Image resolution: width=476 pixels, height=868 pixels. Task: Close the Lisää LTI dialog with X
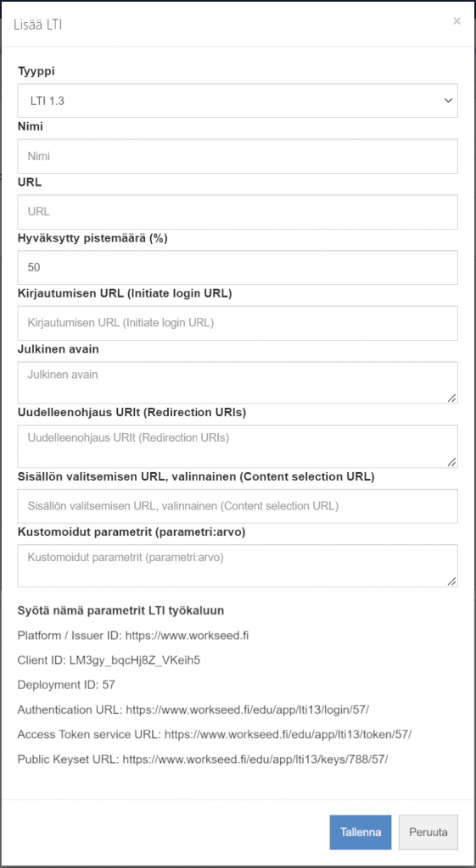pyautogui.click(x=456, y=21)
